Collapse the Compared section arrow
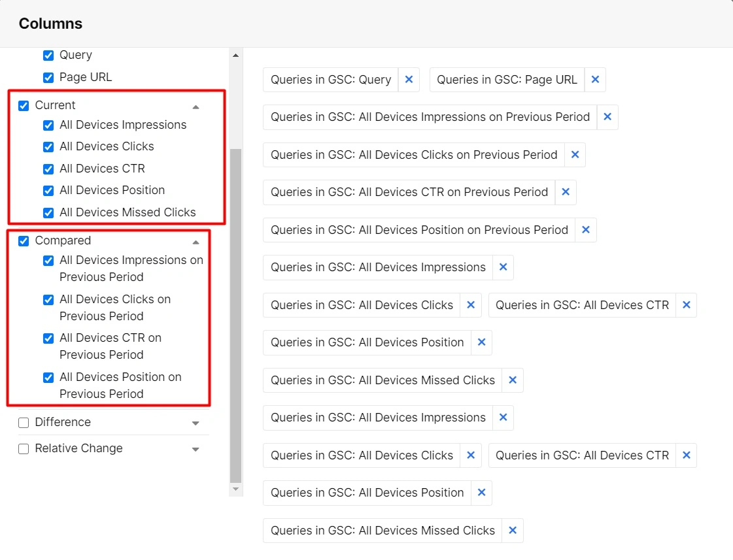 tap(196, 242)
